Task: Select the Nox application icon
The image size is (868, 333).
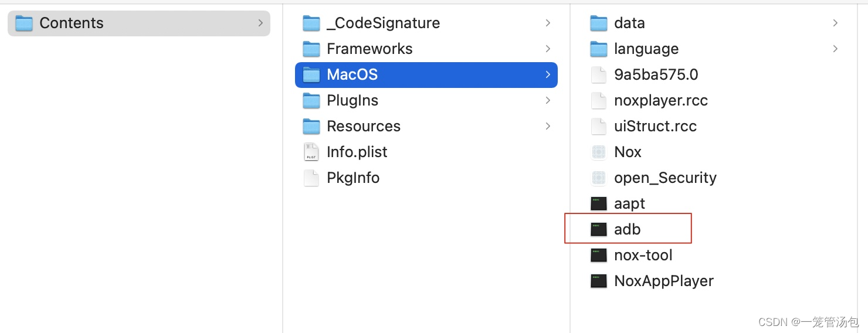Action: tap(598, 152)
